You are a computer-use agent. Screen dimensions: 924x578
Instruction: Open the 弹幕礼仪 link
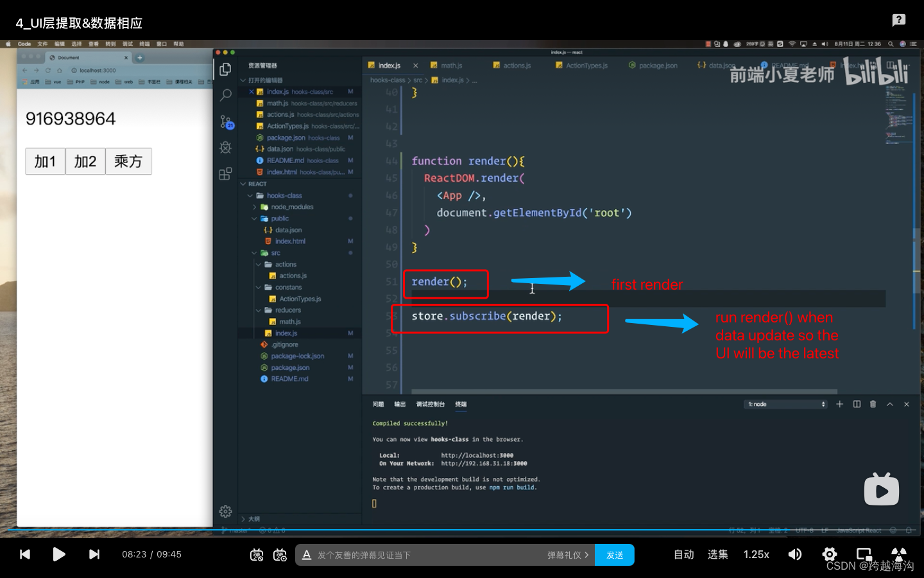coord(568,555)
